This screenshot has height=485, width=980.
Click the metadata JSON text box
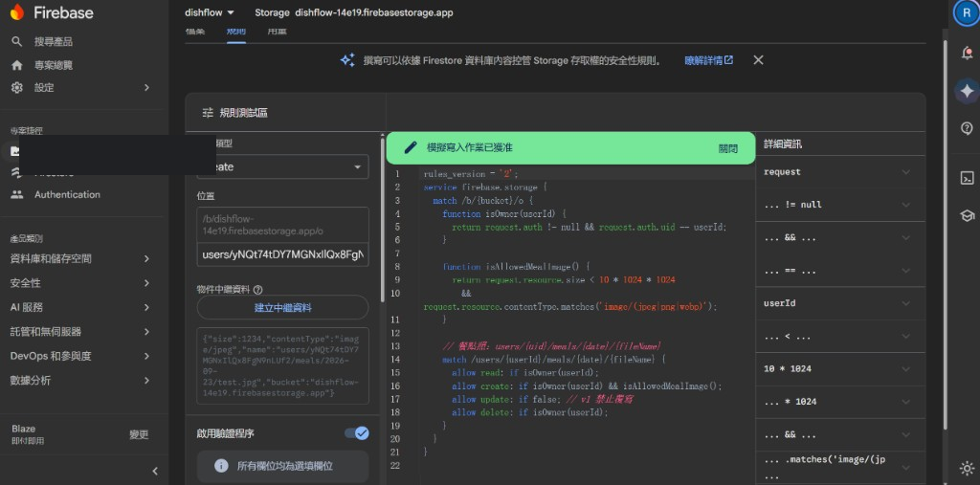282,365
